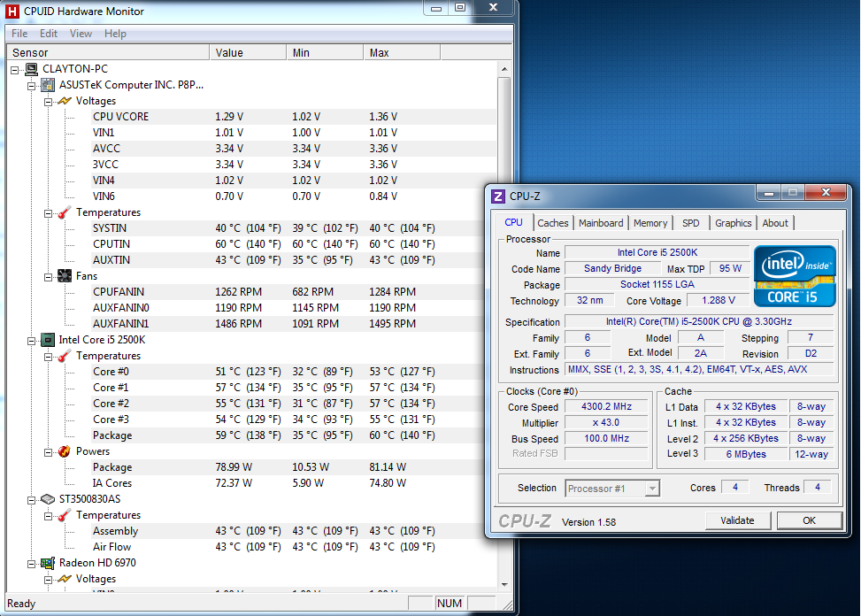The height and width of the screenshot is (616, 861).
Task: Click the Min column header
Action: [325, 53]
